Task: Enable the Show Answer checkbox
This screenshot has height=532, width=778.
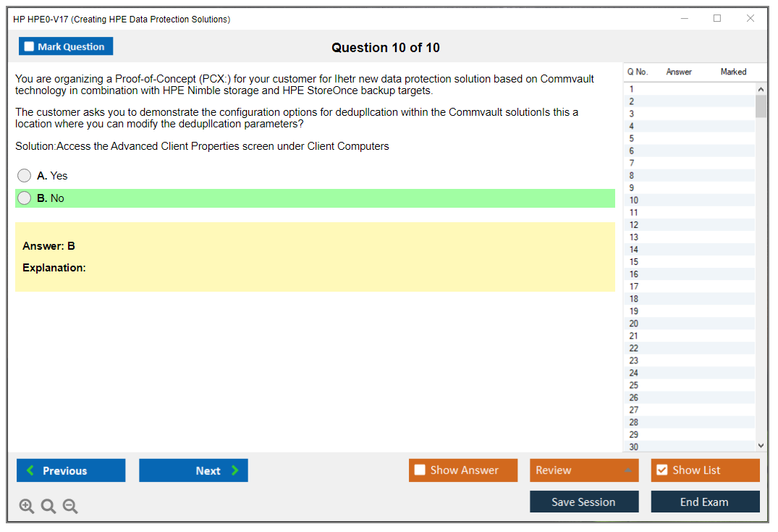Action: tap(420, 470)
